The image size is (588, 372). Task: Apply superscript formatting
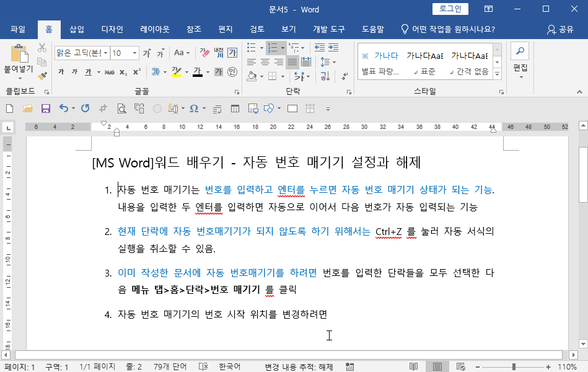137,72
